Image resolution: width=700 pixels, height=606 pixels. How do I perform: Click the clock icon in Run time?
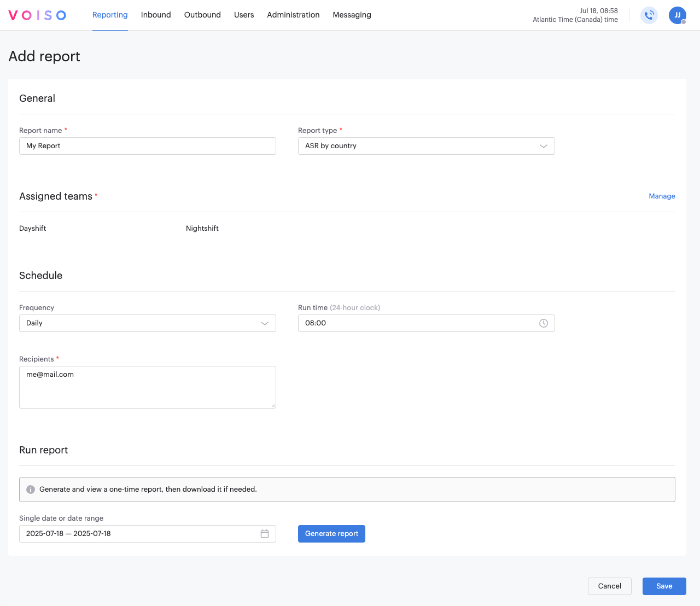pos(544,323)
